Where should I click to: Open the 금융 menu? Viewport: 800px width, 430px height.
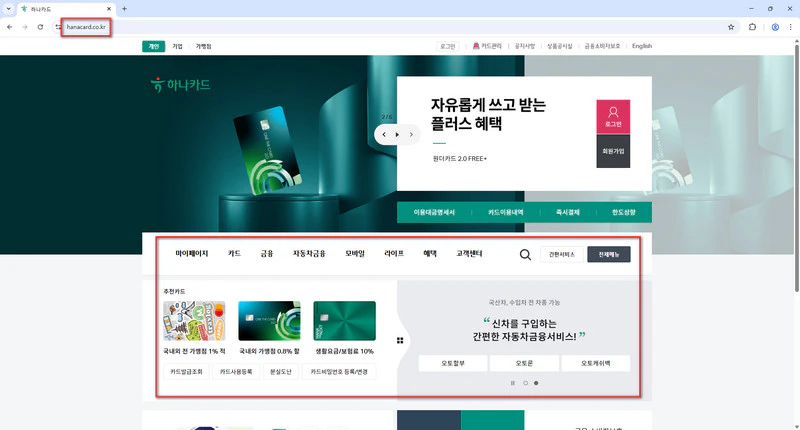[267, 254]
